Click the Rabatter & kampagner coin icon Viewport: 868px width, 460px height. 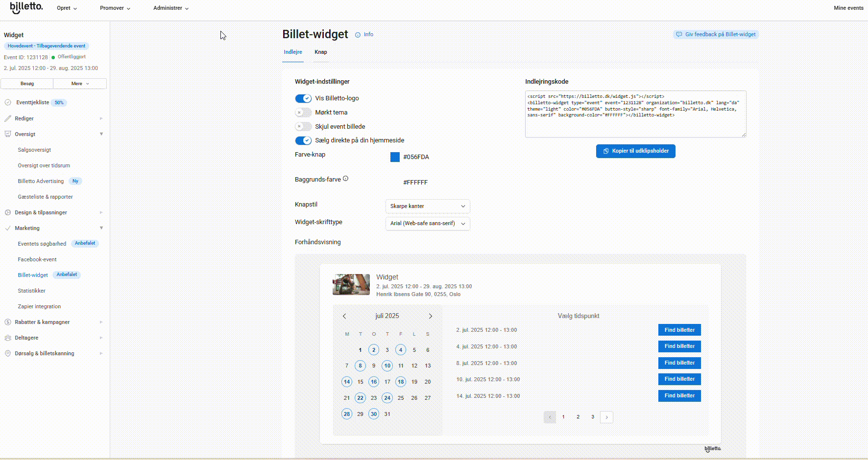click(8, 322)
